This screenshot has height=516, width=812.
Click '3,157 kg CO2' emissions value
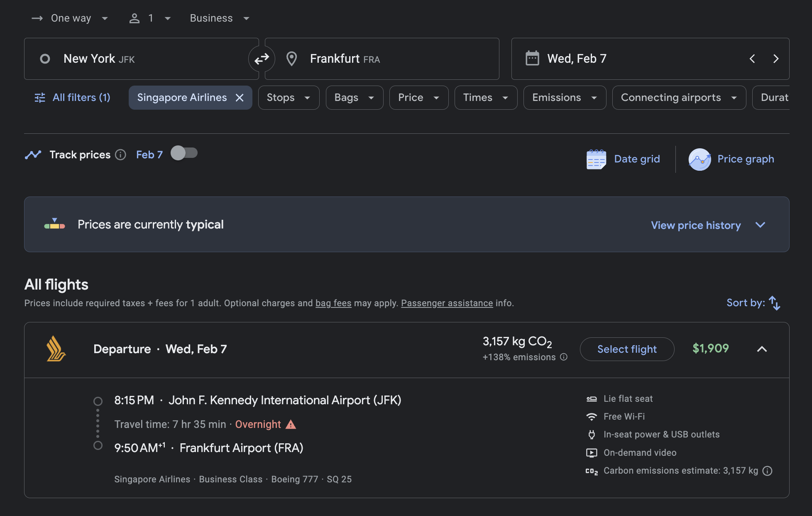[x=517, y=342]
